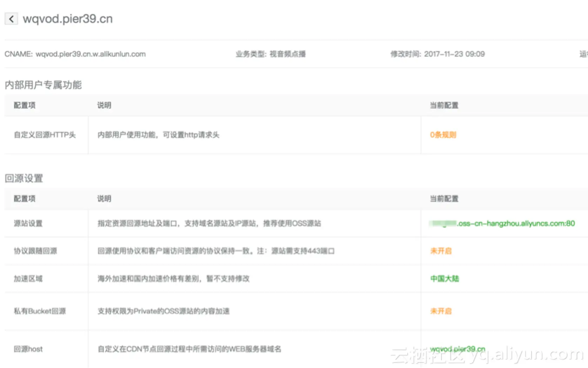Click the 业务类型: 视音频点播 label
This screenshot has width=588, height=368.
[270, 54]
